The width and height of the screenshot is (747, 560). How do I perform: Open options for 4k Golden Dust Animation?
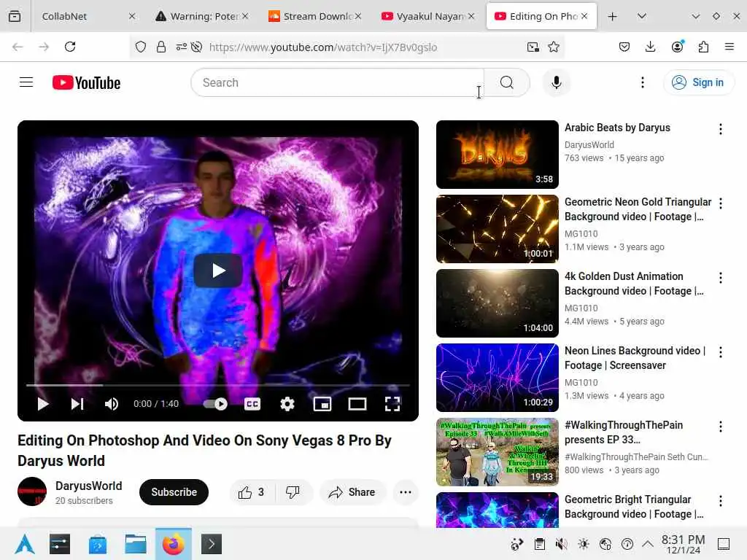pos(720,278)
